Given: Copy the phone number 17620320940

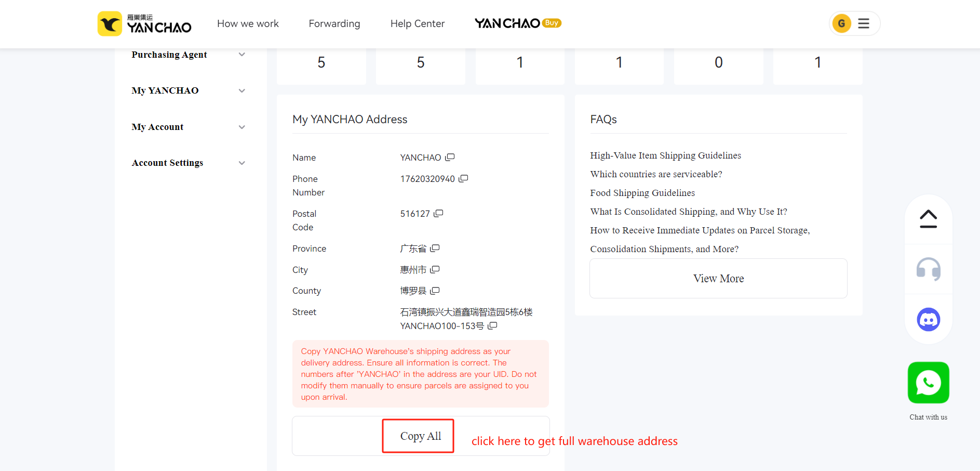Looking at the screenshot, I should [x=463, y=178].
